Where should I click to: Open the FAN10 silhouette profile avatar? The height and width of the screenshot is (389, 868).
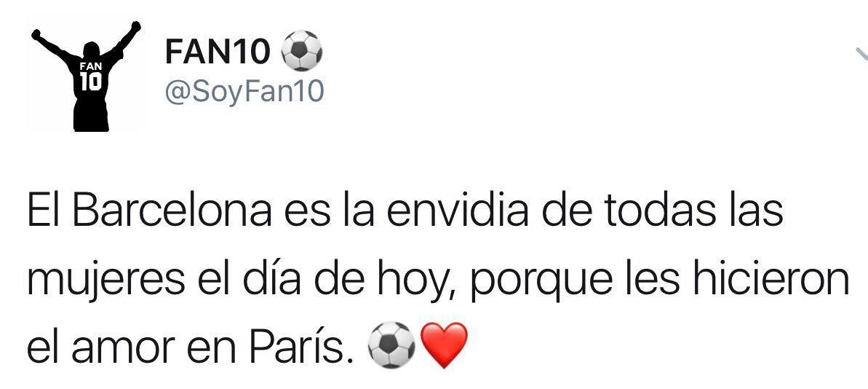[84, 76]
